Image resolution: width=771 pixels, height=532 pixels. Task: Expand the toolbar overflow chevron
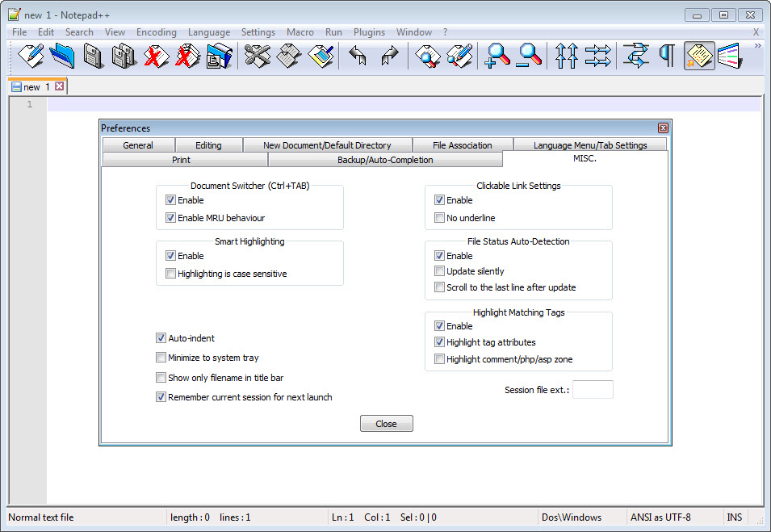pos(758,47)
